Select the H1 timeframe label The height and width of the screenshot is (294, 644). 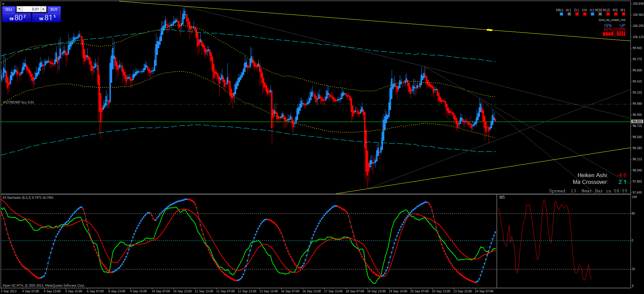(x=592, y=10)
